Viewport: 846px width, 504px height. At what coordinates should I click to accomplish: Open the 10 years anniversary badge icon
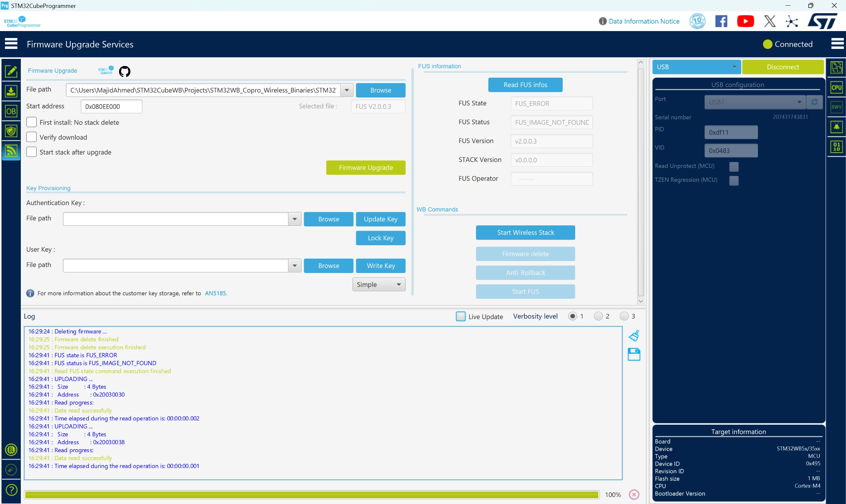[x=697, y=21]
